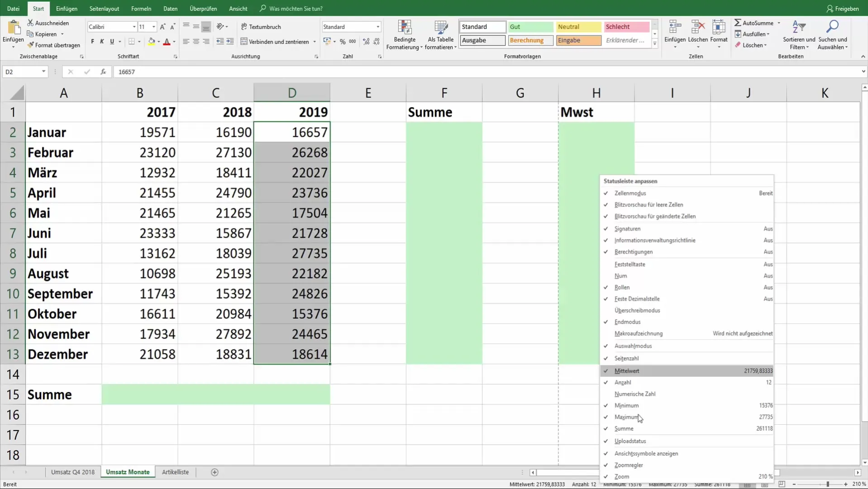Apply the Neutral yellow style swatch
This screenshot has width=868, height=489.
578,27
